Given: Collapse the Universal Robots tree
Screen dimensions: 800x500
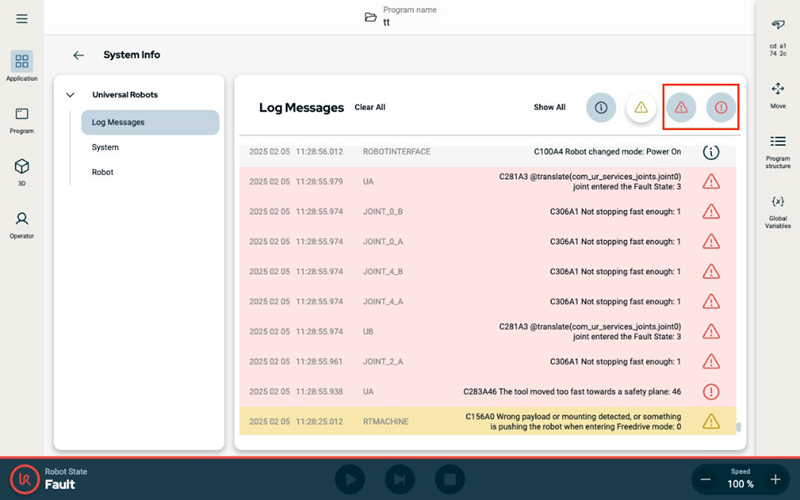Looking at the screenshot, I should coord(70,95).
